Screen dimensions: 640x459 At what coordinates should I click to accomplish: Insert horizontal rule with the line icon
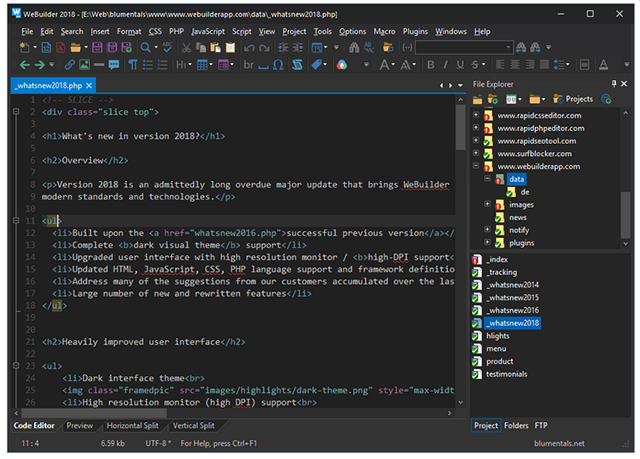tap(99, 64)
